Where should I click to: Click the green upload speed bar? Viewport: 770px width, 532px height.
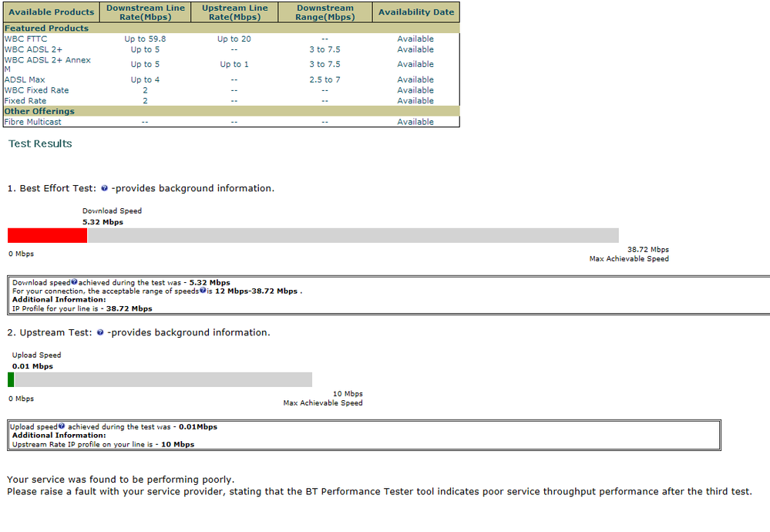tap(11, 379)
